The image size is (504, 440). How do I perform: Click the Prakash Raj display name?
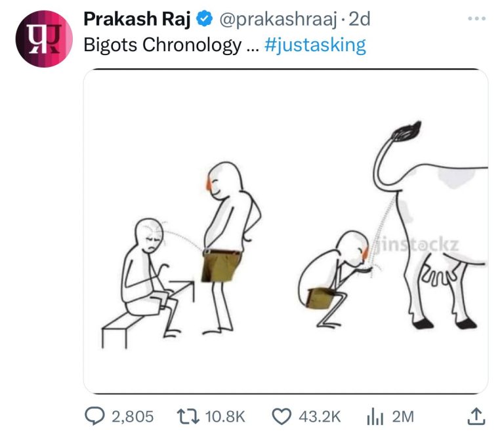(x=137, y=20)
